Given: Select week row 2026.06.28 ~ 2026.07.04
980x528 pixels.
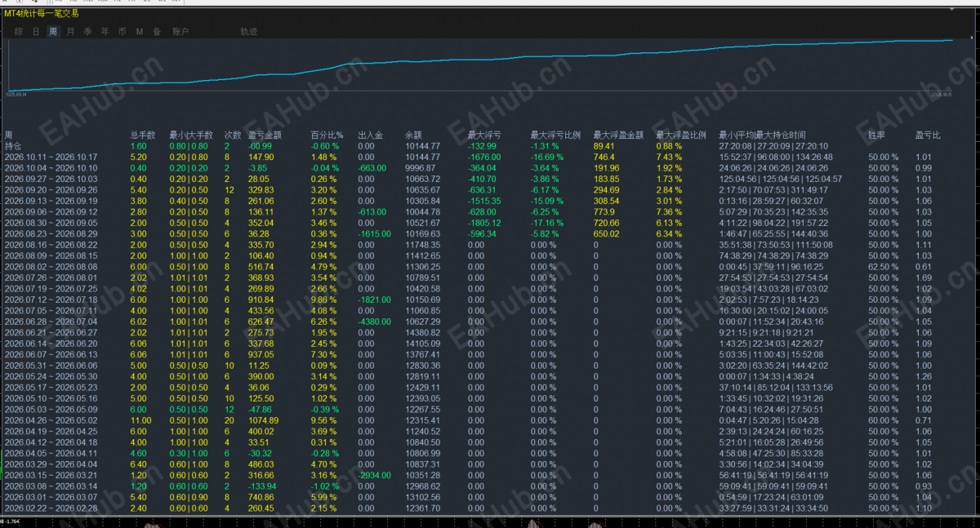Looking at the screenshot, I should (51, 321).
